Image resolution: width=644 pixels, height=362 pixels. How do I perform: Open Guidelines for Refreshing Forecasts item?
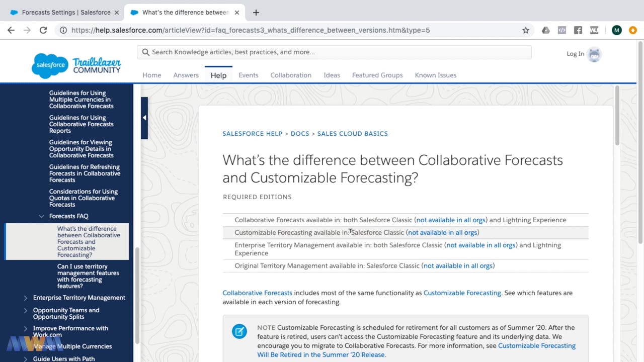(85, 173)
